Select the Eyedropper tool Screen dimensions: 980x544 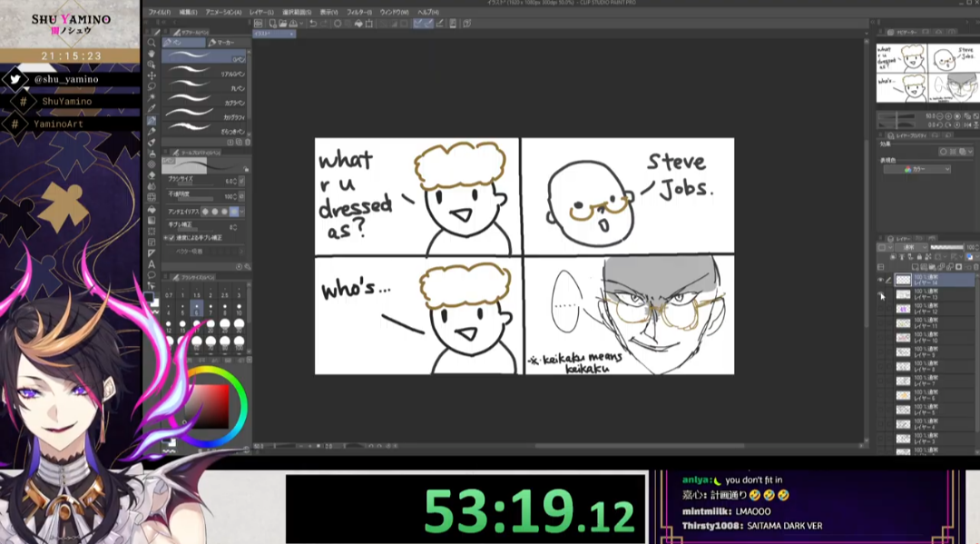(152, 109)
